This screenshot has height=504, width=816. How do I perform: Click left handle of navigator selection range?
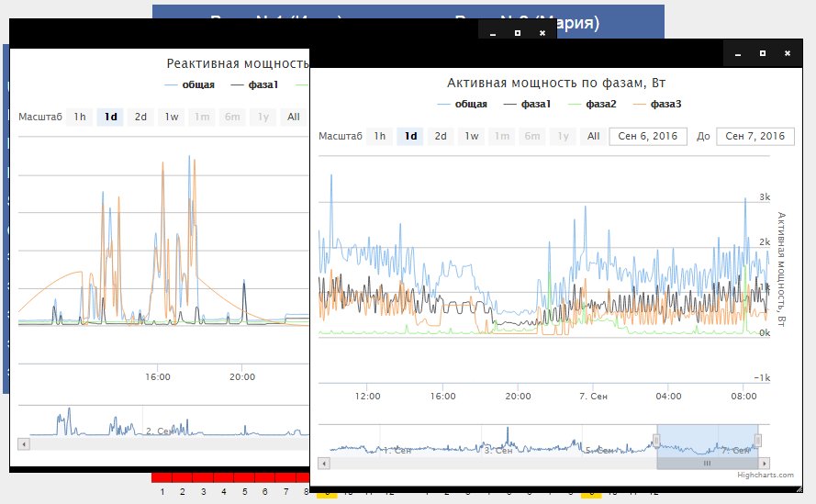click(x=656, y=441)
